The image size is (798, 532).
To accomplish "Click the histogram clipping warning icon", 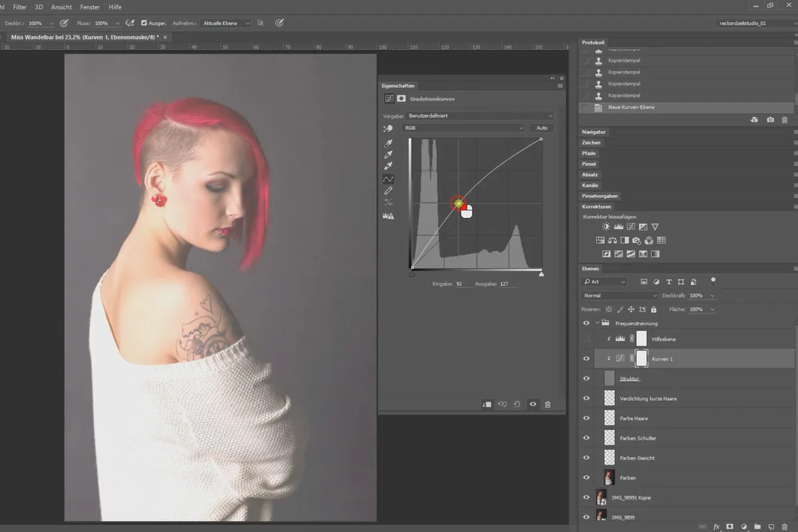I will 388,216.
